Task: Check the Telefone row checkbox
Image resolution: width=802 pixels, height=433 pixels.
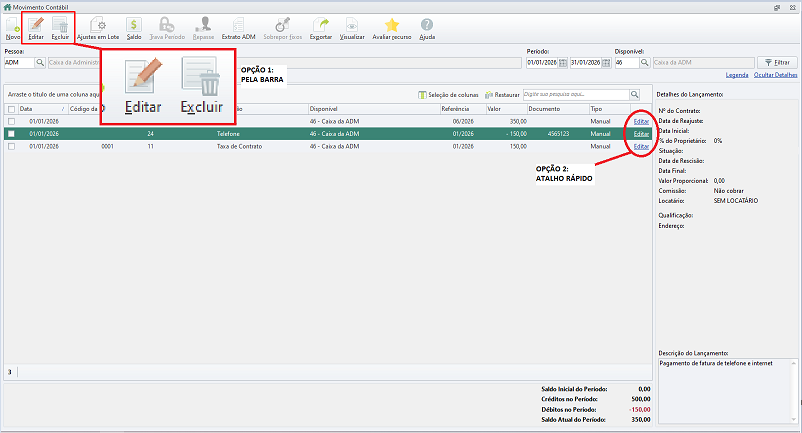Action: tap(11, 134)
